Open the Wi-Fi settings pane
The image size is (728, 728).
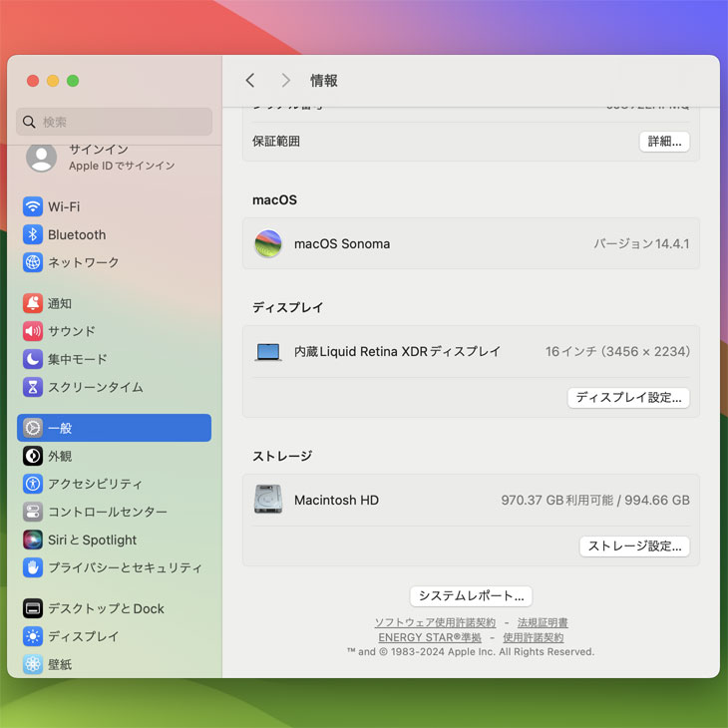click(x=115, y=206)
